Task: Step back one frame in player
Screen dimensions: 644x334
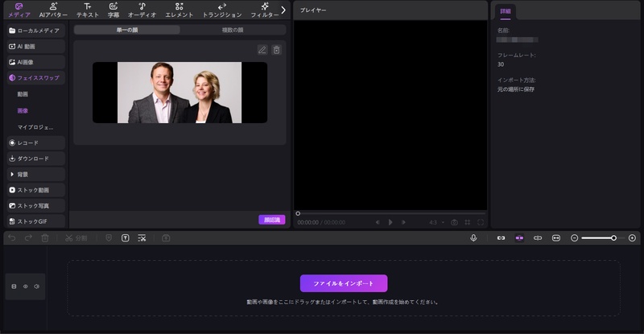Action: (x=378, y=222)
